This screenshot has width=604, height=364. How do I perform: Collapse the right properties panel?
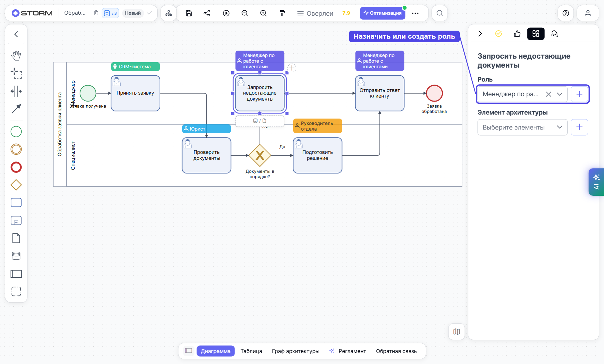click(x=480, y=34)
